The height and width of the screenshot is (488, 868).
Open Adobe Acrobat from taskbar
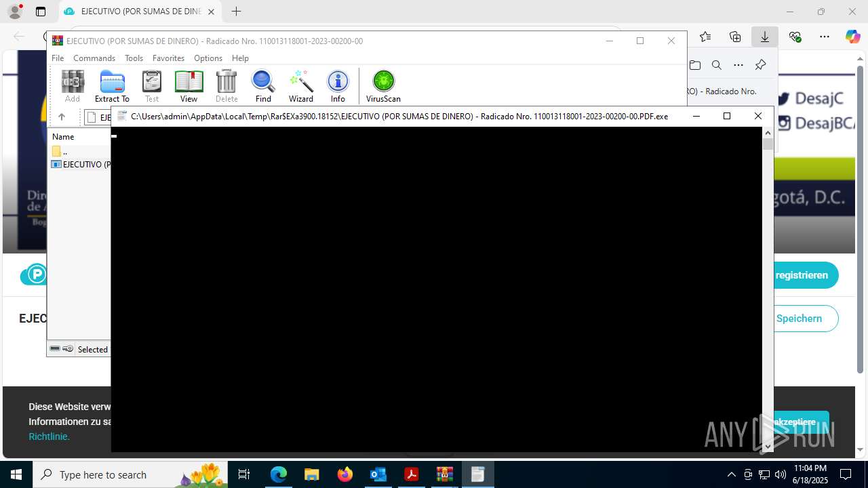(x=411, y=474)
